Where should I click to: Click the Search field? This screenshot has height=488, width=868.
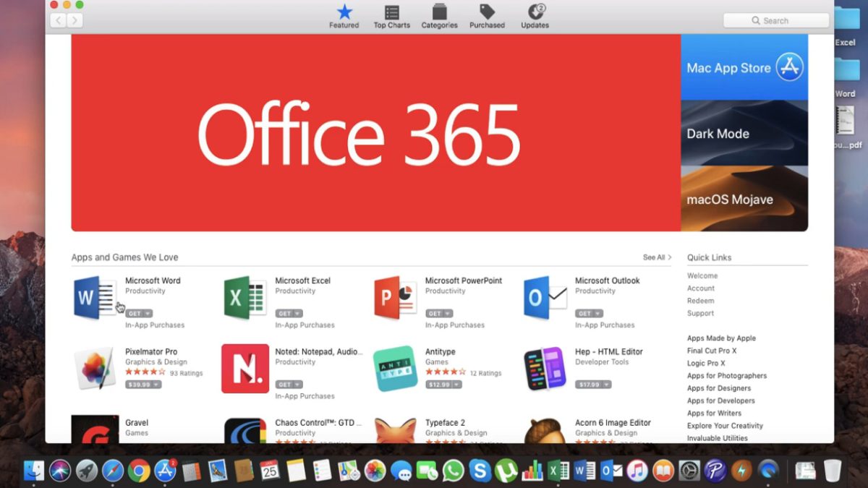click(776, 21)
